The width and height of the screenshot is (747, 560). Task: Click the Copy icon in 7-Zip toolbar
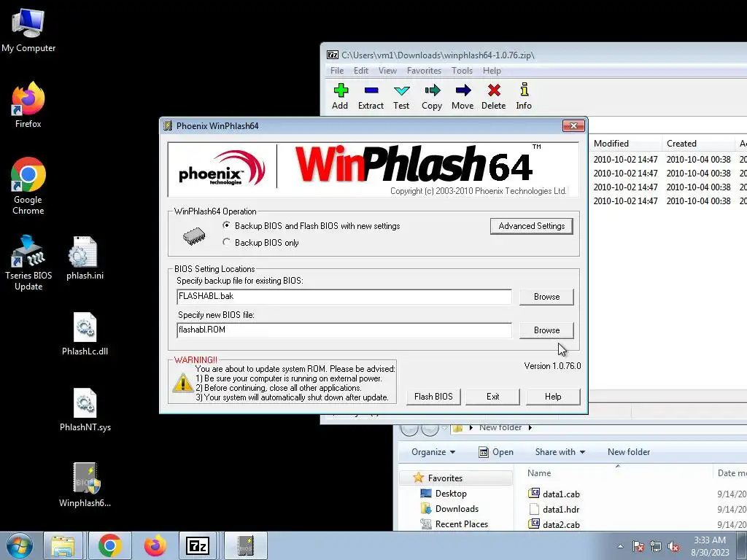click(x=432, y=97)
